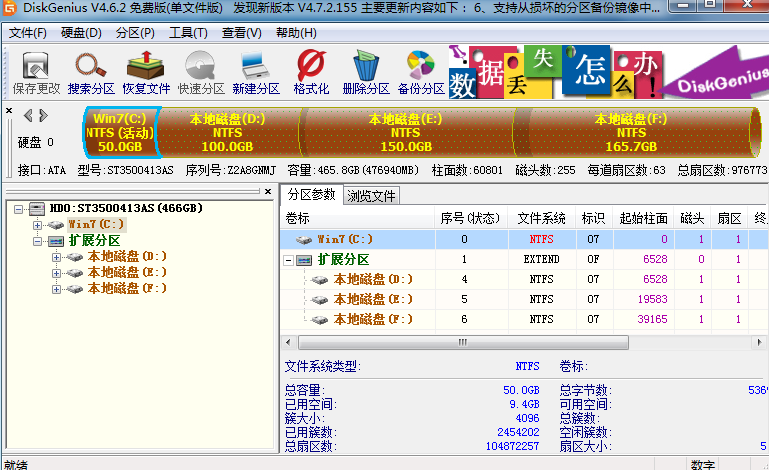Click the DiskGenius data-loss banner ad
The image size is (769, 470).
[x=608, y=72]
